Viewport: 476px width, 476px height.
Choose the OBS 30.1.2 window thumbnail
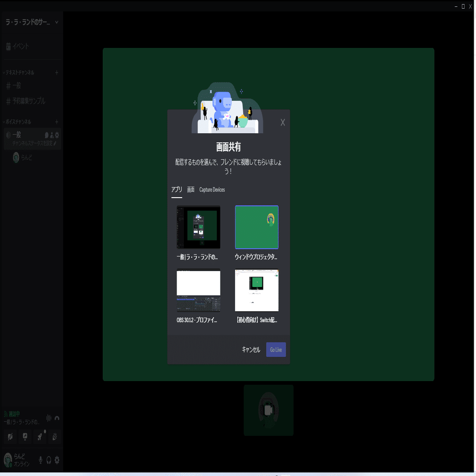pyautogui.click(x=199, y=290)
